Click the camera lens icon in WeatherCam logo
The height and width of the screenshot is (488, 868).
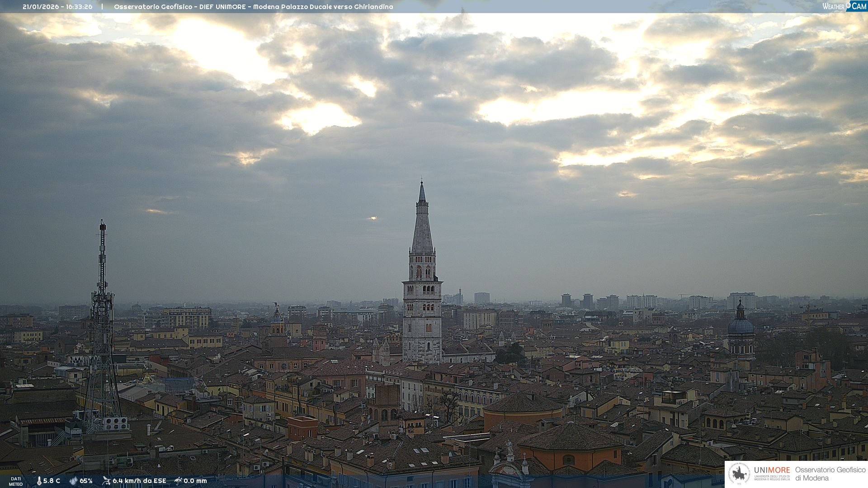pyautogui.click(x=849, y=5)
